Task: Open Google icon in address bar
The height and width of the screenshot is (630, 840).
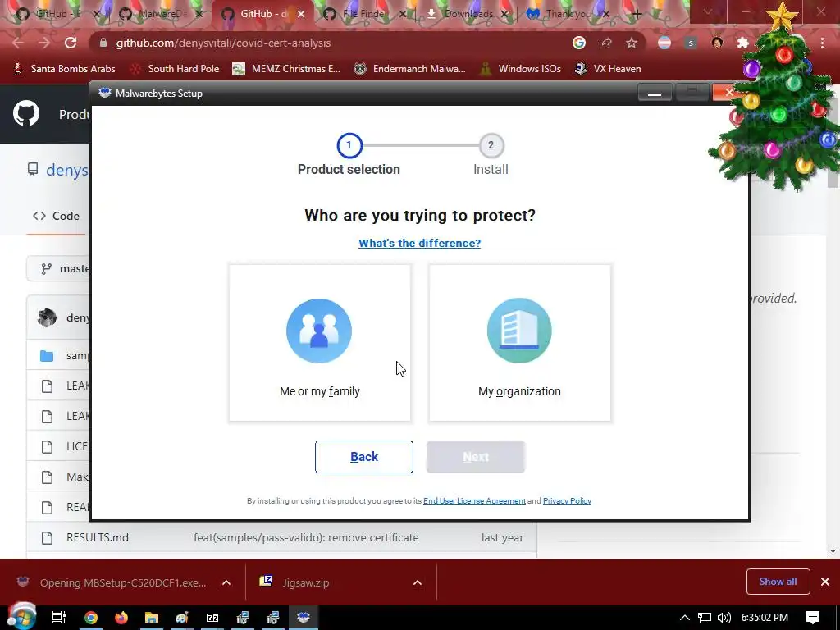Action: click(578, 43)
